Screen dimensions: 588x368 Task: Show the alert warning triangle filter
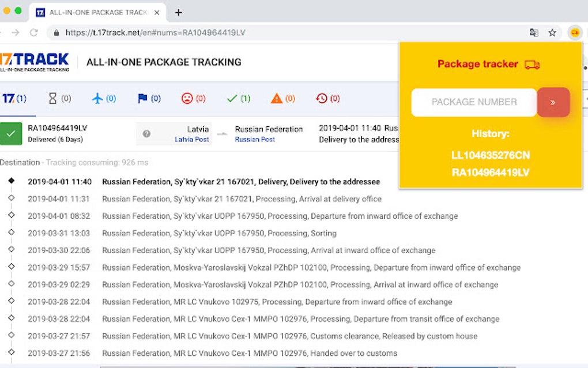click(282, 99)
